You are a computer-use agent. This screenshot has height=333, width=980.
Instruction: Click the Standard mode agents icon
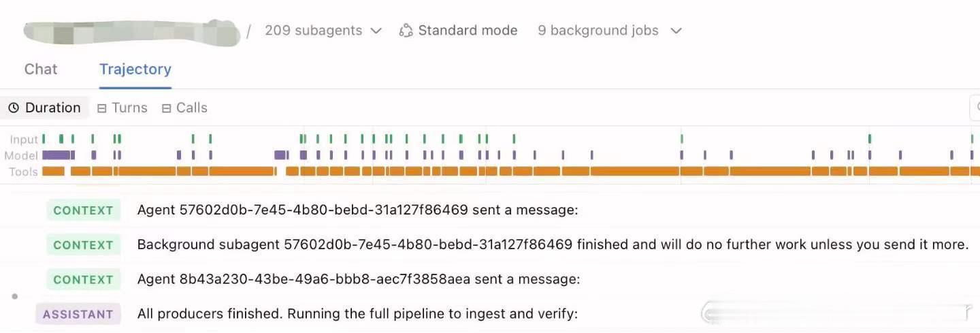tap(406, 31)
